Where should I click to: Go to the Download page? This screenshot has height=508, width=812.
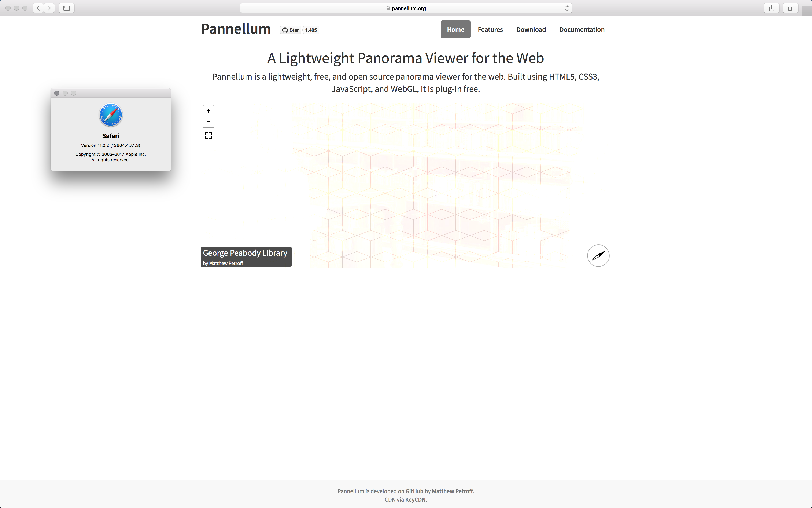(531, 30)
